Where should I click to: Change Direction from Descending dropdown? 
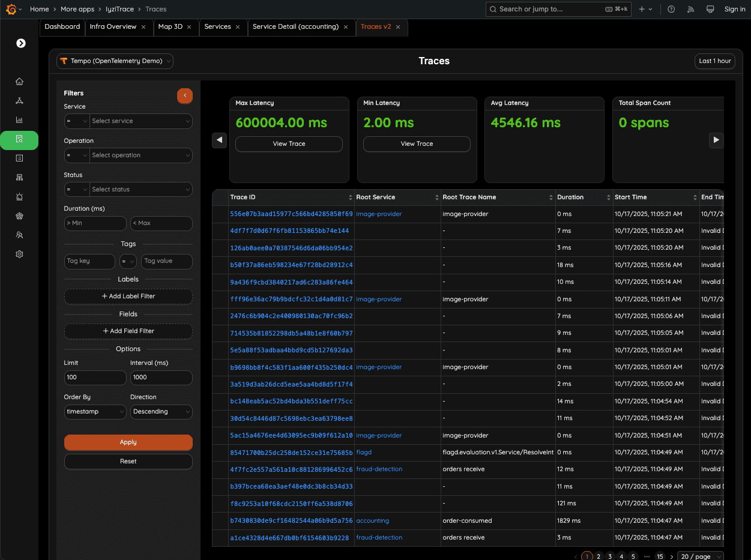coord(161,412)
